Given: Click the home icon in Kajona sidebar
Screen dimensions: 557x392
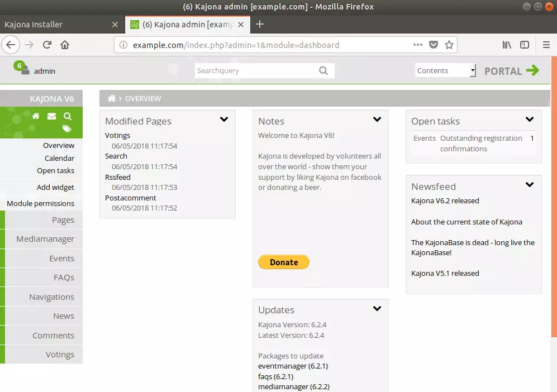Looking at the screenshot, I should 36,116.
